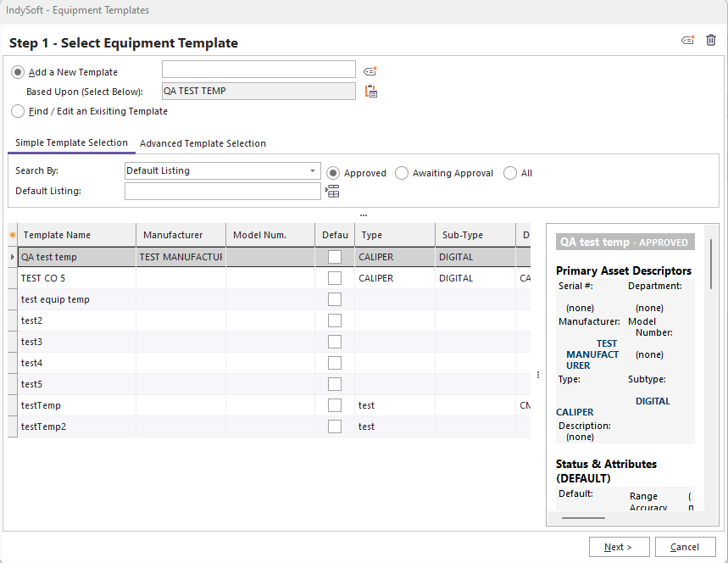Click the preview panel vertical scrollbar

711,263
